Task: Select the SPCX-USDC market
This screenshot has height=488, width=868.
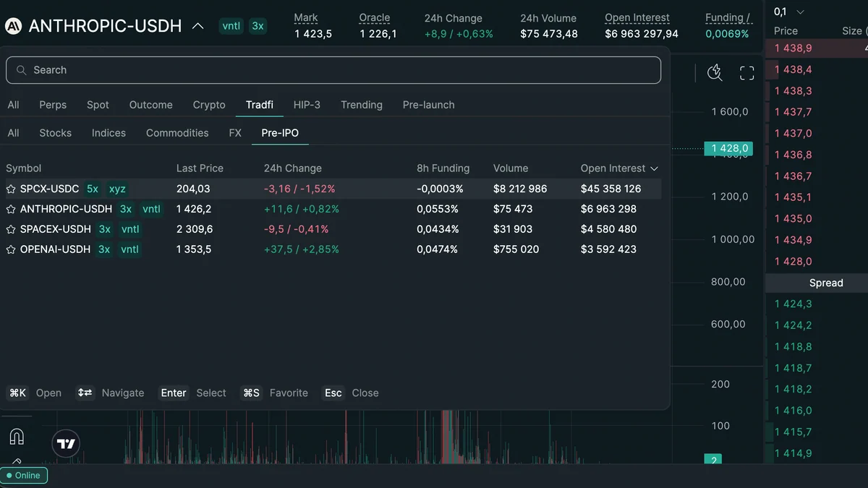Action: pos(333,189)
